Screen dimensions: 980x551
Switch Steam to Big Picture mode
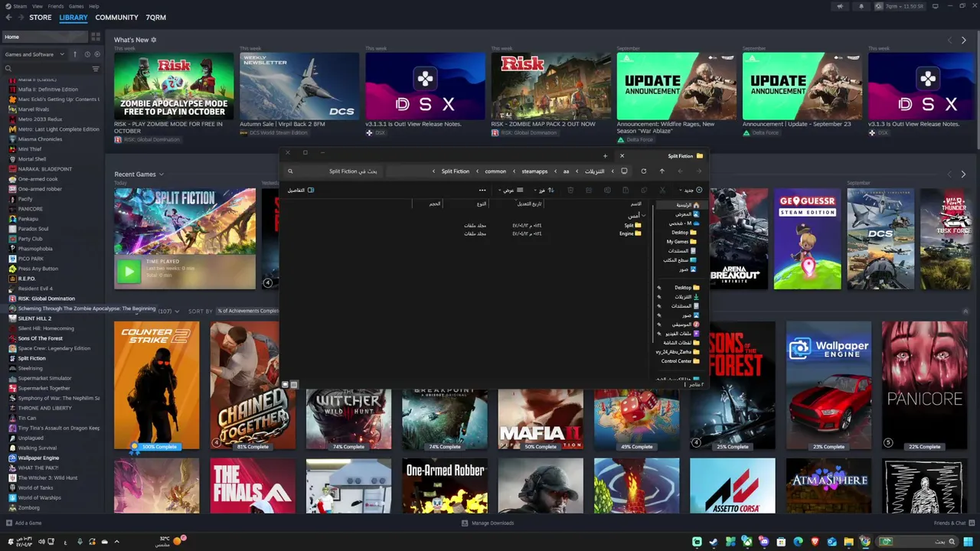[x=936, y=6]
